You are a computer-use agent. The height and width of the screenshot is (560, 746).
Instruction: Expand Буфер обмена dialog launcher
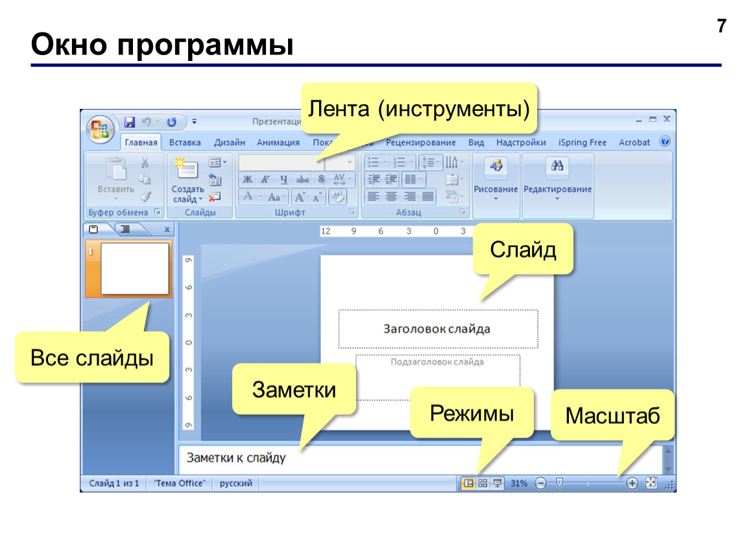pyautogui.click(x=158, y=212)
